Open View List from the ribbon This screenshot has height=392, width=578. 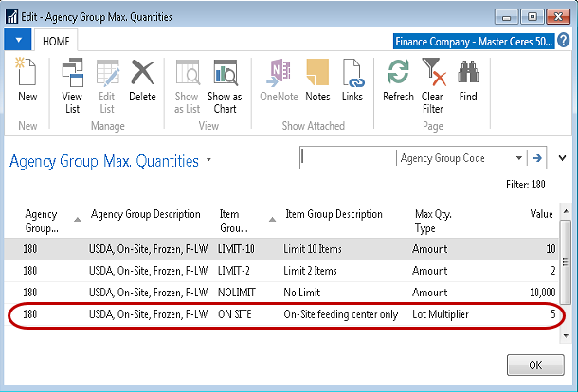click(x=72, y=80)
